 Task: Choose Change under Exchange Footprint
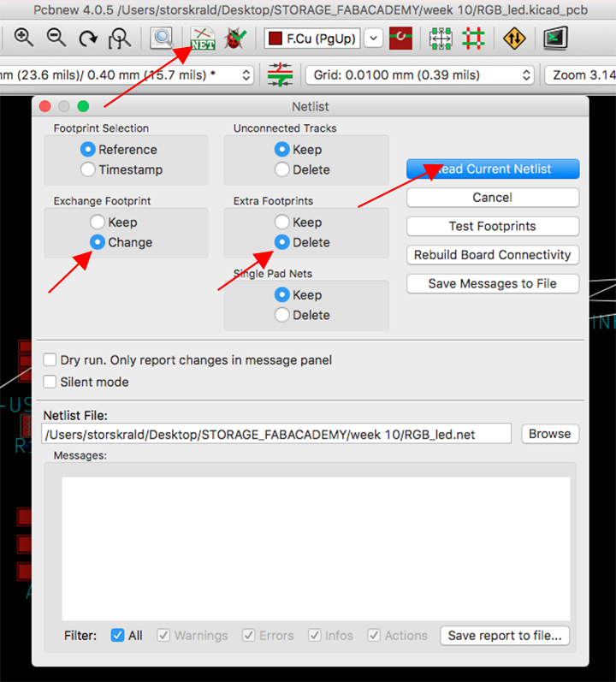point(98,242)
